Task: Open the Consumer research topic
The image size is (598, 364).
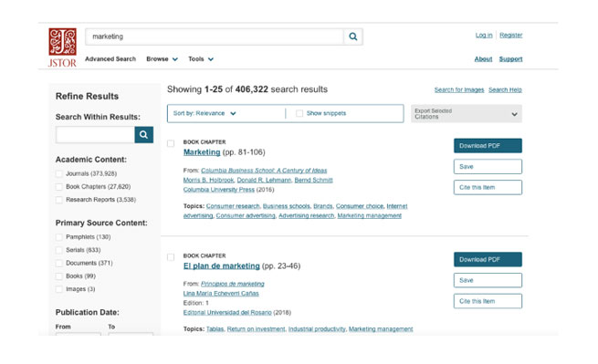Action: 233,206
